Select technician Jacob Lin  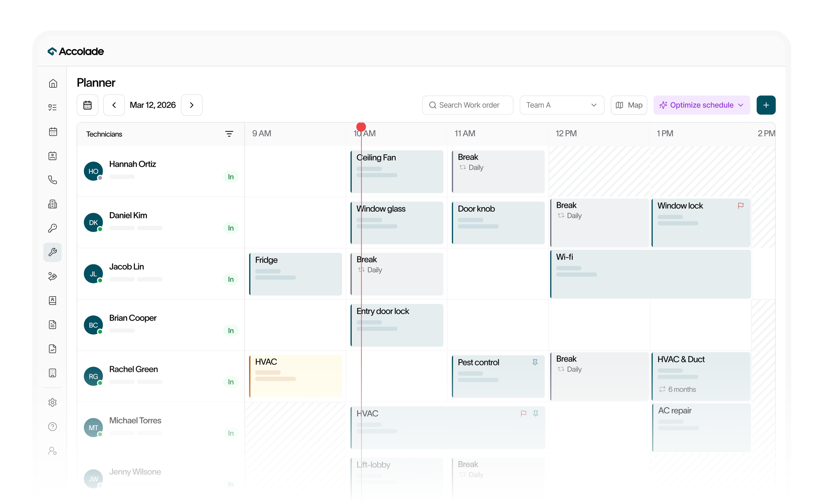coord(161,274)
